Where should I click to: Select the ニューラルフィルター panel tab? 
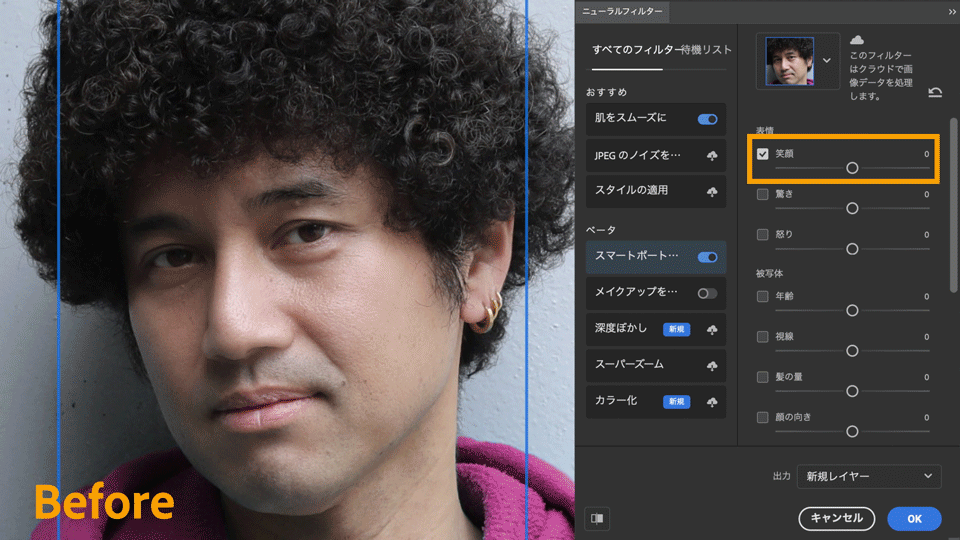pos(622,11)
